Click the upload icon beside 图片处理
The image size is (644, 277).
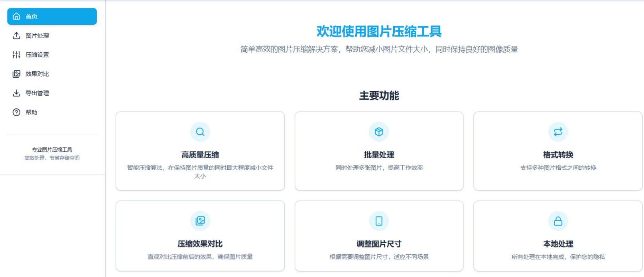tap(16, 35)
